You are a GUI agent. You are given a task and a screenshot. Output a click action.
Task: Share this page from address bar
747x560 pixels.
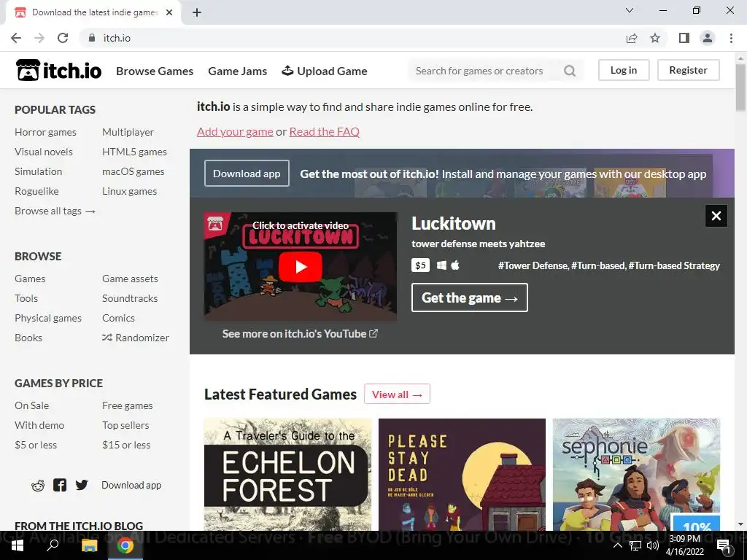(x=632, y=38)
